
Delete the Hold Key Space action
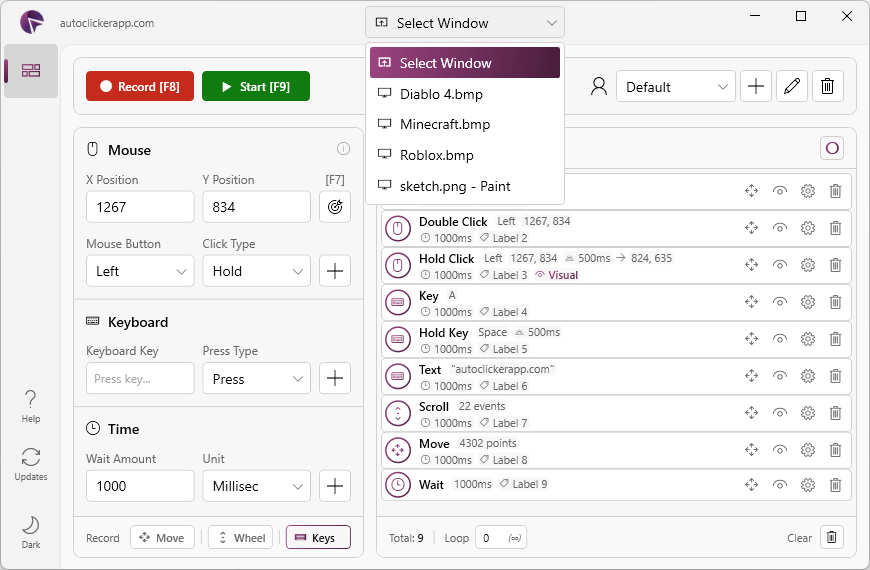tap(835, 339)
